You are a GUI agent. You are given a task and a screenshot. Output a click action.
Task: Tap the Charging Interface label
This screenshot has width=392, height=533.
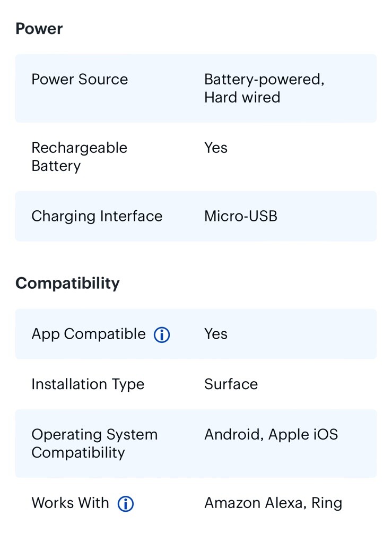[97, 217]
